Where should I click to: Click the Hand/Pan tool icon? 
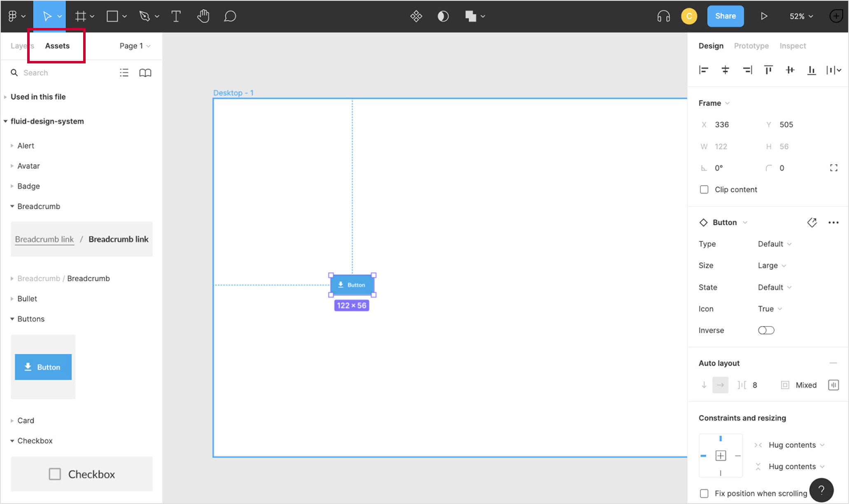tap(203, 16)
